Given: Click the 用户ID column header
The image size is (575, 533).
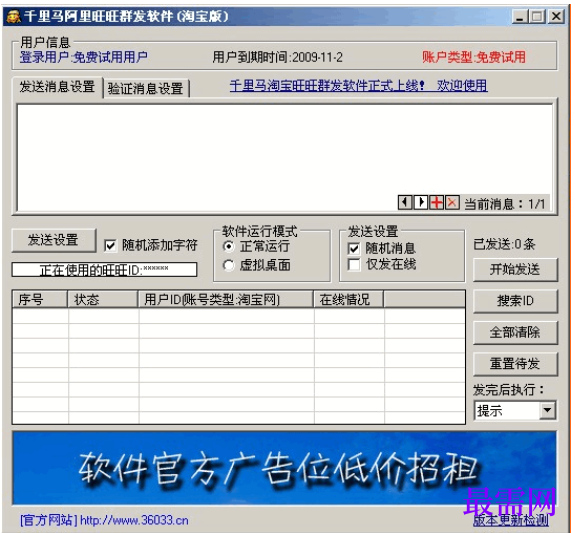Looking at the screenshot, I should [226, 300].
